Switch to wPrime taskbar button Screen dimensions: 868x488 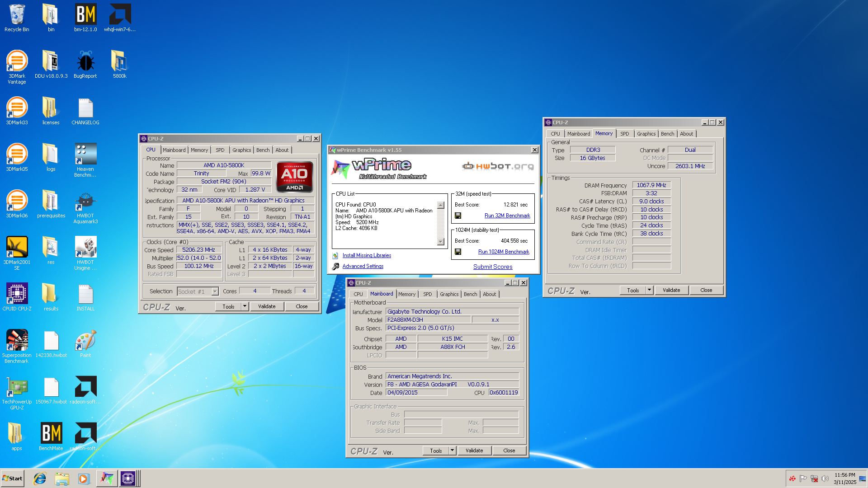point(107,479)
